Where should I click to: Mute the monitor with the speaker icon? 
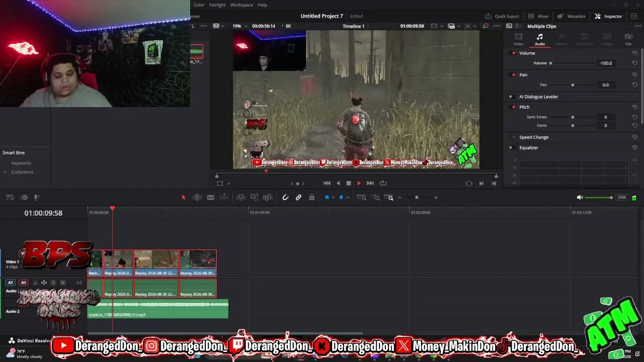point(580,198)
